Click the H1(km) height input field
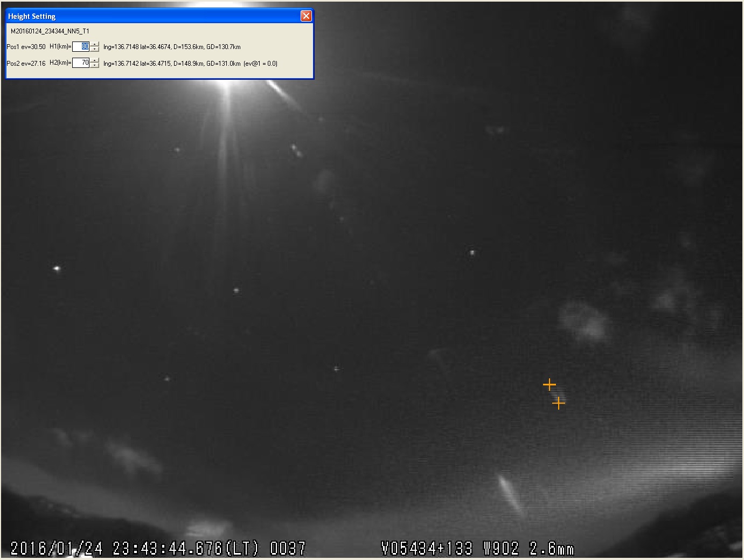 point(81,46)
